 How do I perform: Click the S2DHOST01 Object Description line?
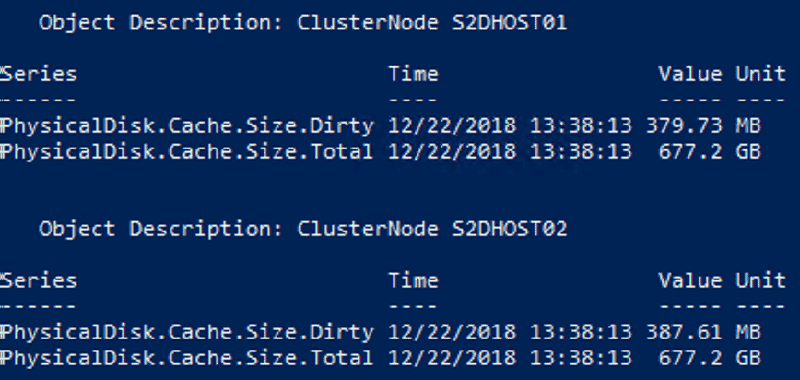click(x=303, y=23)
